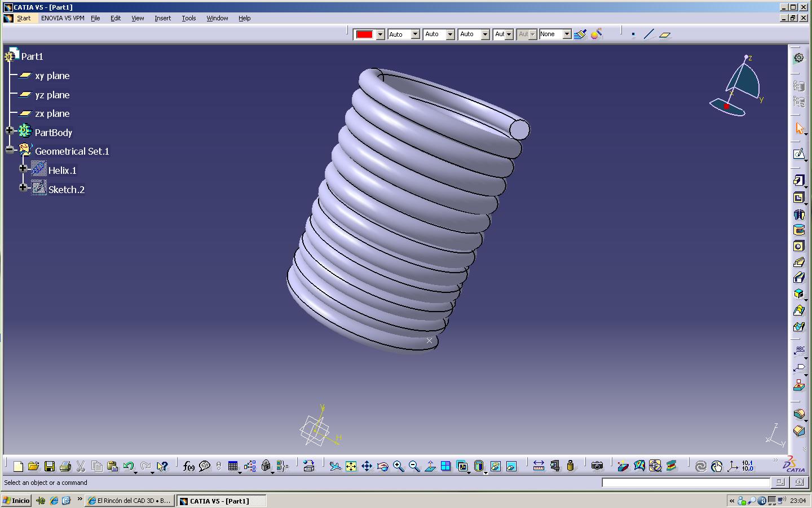
Task: Select the Pan arrows tool
Action: click(x=367, y=466)
